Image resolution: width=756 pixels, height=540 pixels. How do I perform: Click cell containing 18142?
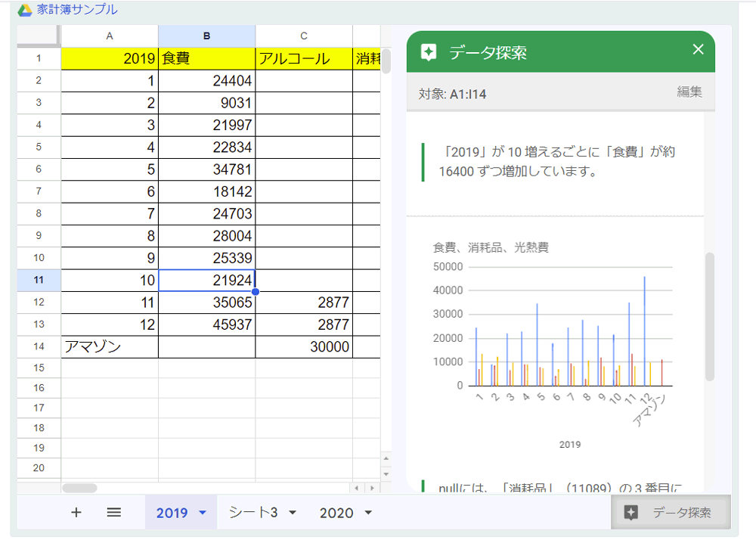207,192
